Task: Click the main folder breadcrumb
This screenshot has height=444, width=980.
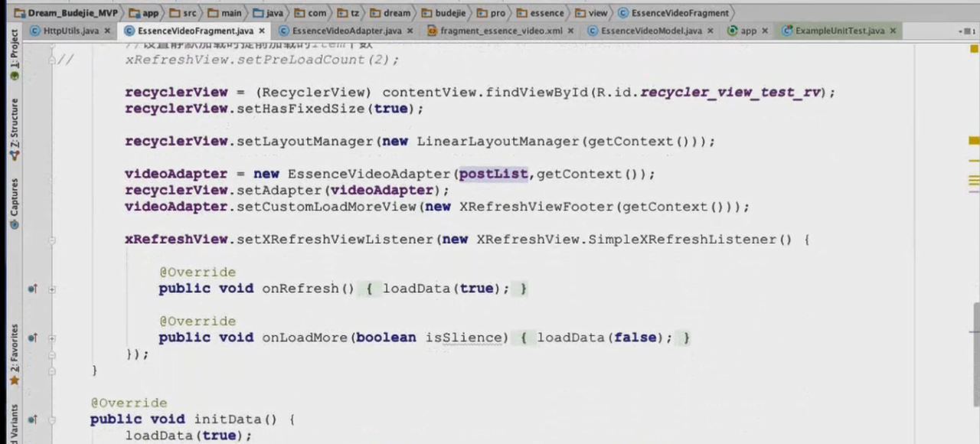Action: [224, 13]
